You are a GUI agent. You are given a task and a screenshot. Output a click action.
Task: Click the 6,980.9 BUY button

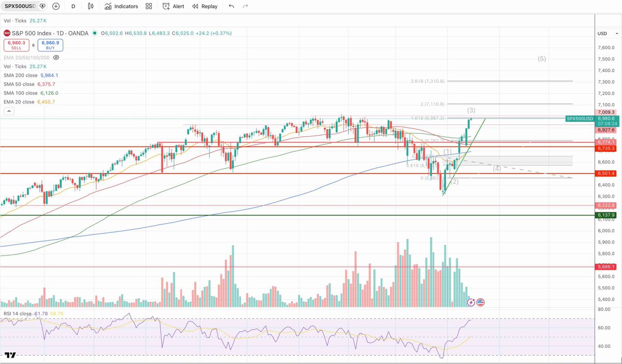pos(51,45)
